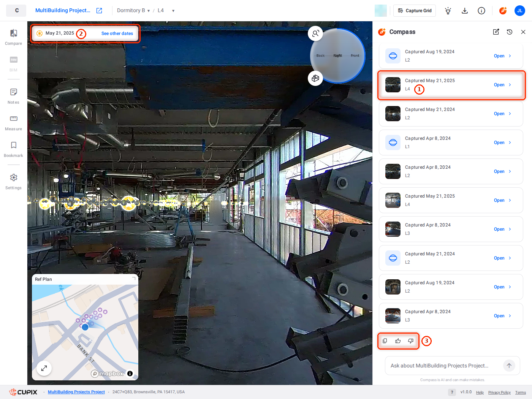Toggle the Compass AI icon in header

click(503, 11)
